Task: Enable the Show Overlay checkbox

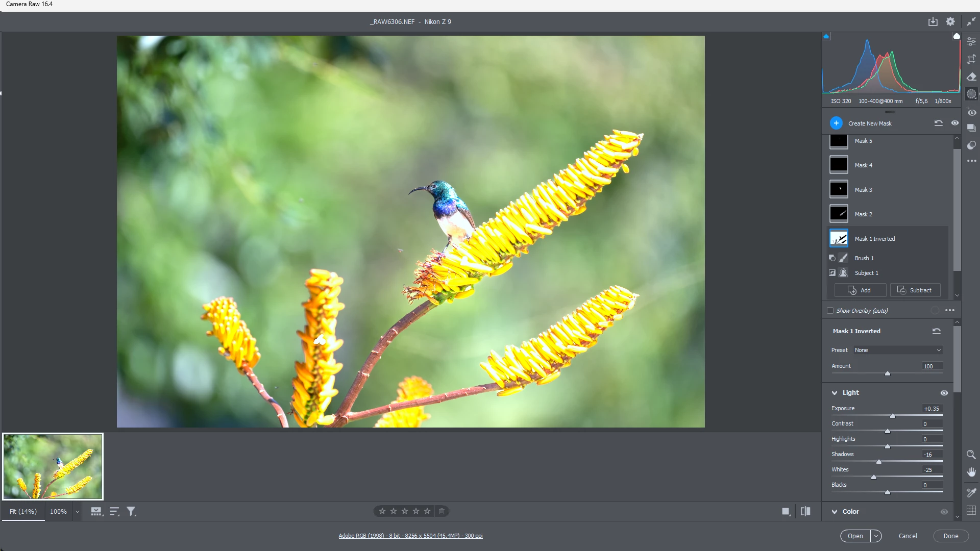Action: pos(830,310)
